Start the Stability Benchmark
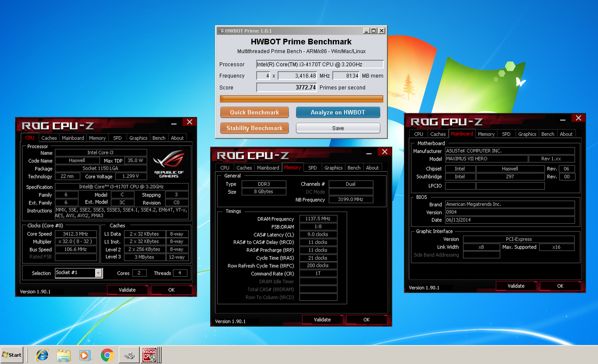This screenshot has width=598, height=364. coord(255,128)
